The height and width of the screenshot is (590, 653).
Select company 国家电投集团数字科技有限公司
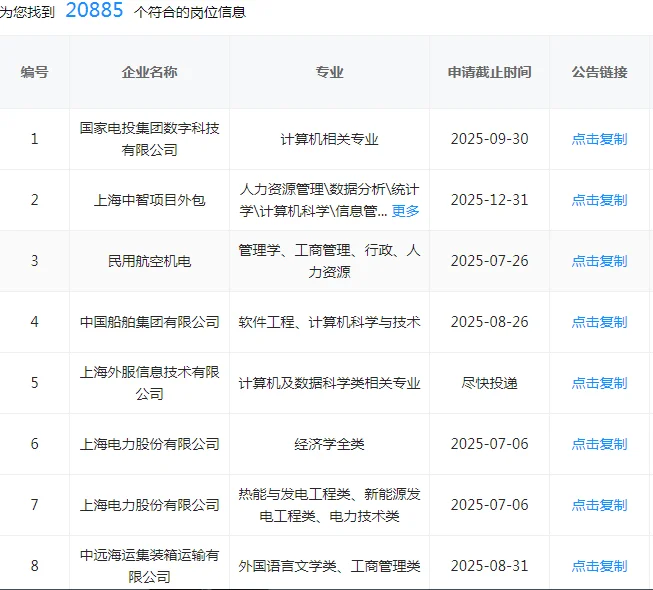point(150,139)
